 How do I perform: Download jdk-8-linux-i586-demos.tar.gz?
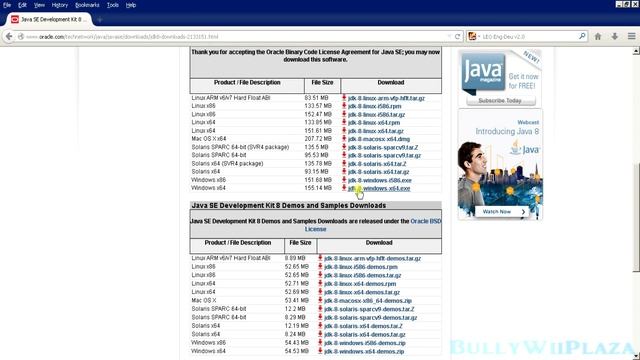tap(362, 276)
